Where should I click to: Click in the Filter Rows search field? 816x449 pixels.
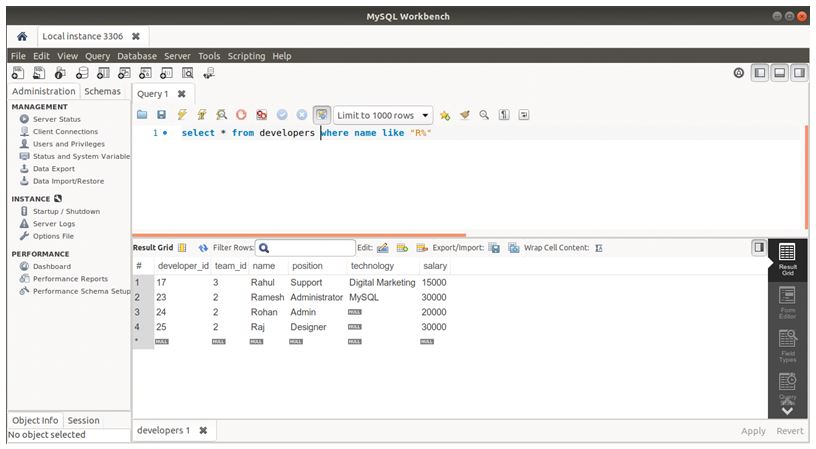pyautogui.click(x=305, y=248)
